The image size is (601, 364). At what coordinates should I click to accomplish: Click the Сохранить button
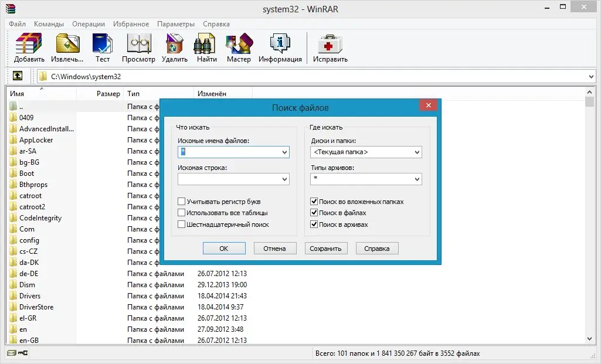click(x=326, y=249)
